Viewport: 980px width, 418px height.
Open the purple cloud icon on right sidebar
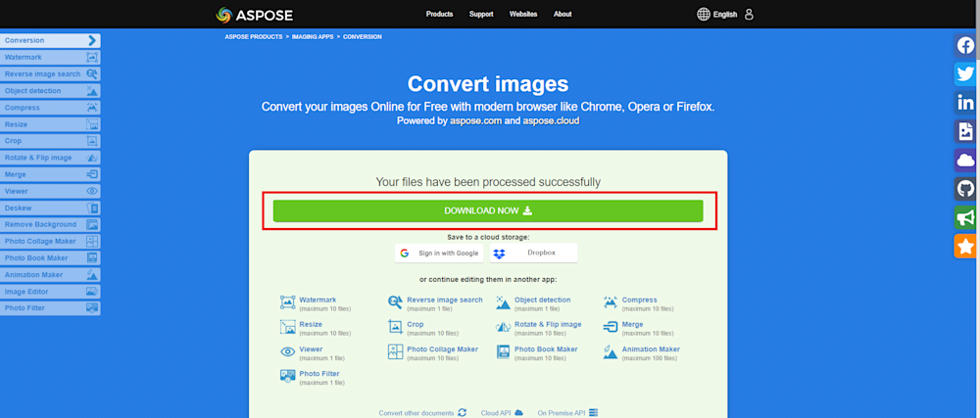[966, 161]
